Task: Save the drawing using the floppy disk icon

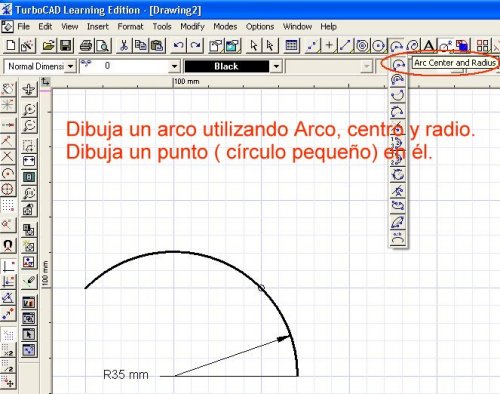Action: (x=66, y=45)
